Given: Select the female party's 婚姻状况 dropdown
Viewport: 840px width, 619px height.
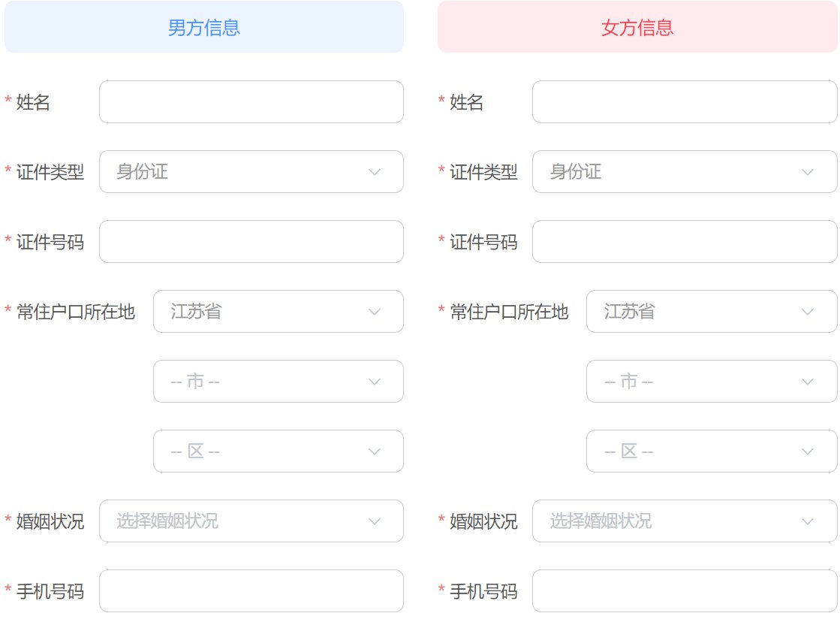Looking at the screenshot, I should click(684, 521).
